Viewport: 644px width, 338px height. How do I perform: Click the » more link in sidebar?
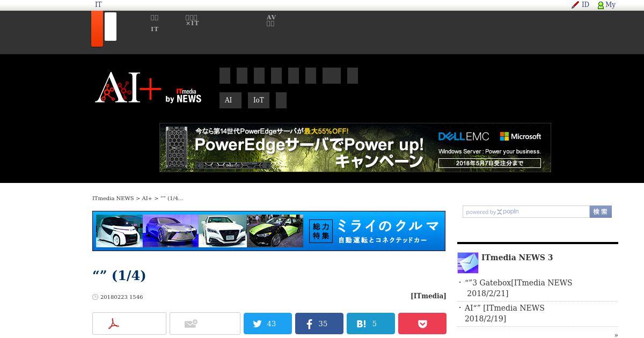(x=616, y=335)
